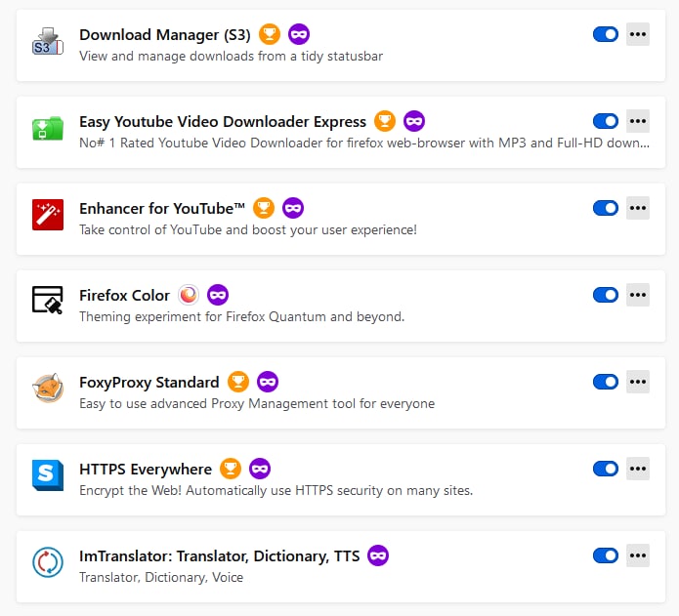
Task: Click the Firefox logo badge next to Firefox Color
Action: pyautogui.click(x=189, y=295)
